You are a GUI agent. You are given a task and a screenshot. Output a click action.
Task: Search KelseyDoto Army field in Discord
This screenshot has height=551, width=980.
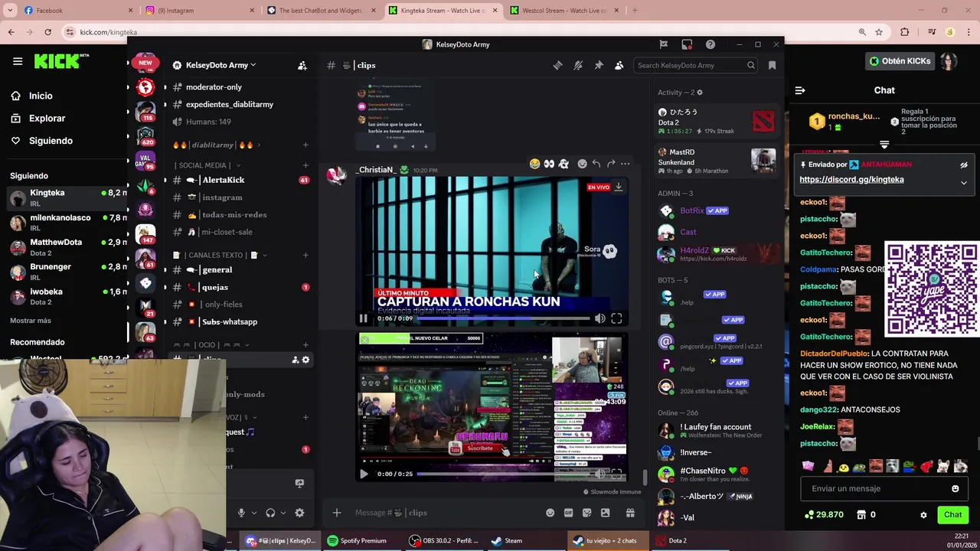pyautogui.click(x=696, y=65)
